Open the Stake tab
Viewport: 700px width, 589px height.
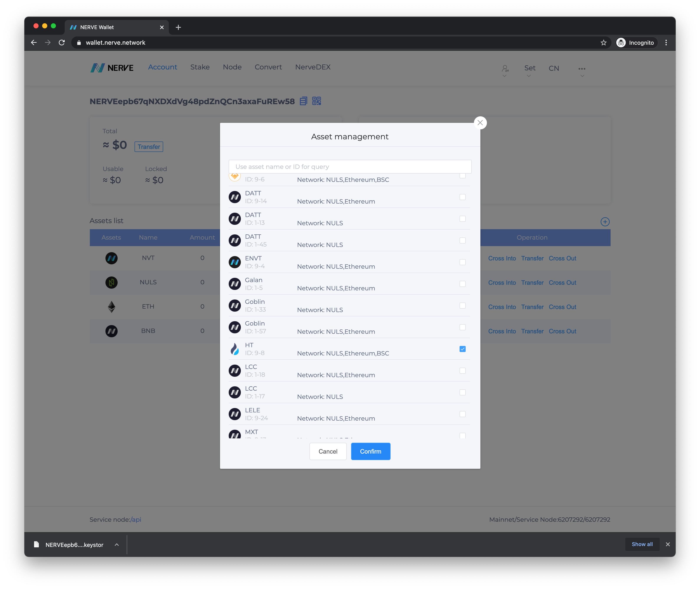click(200, 67)
